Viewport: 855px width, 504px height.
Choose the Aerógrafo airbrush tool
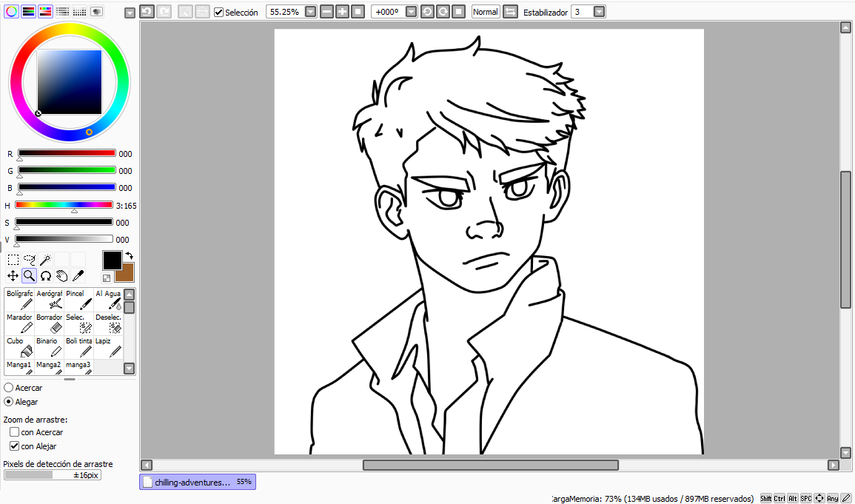49,300
